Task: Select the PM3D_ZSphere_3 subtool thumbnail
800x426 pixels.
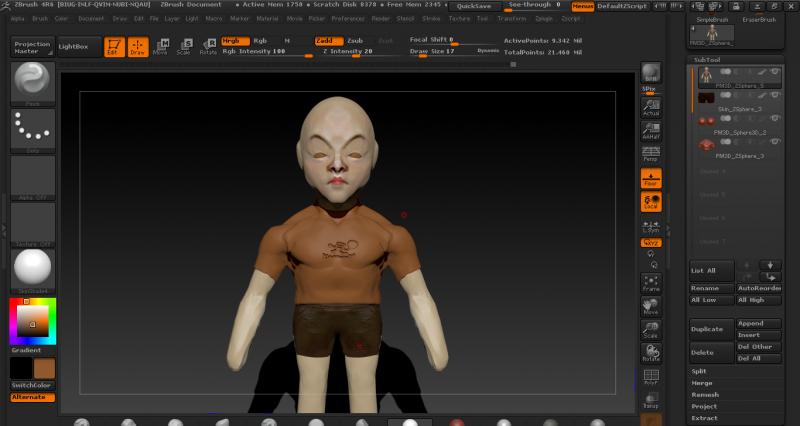Action: [x=706, y=144]
